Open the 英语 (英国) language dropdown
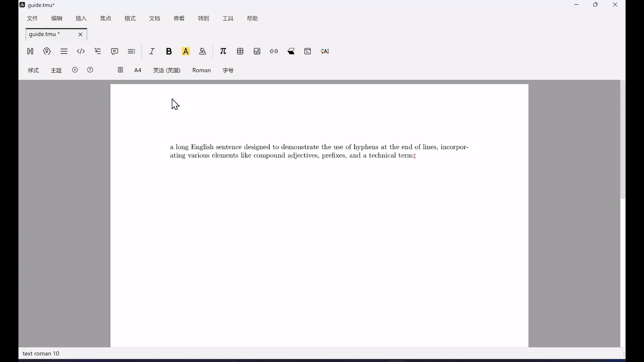Viewport: 644px width, 362px height. 167,70
